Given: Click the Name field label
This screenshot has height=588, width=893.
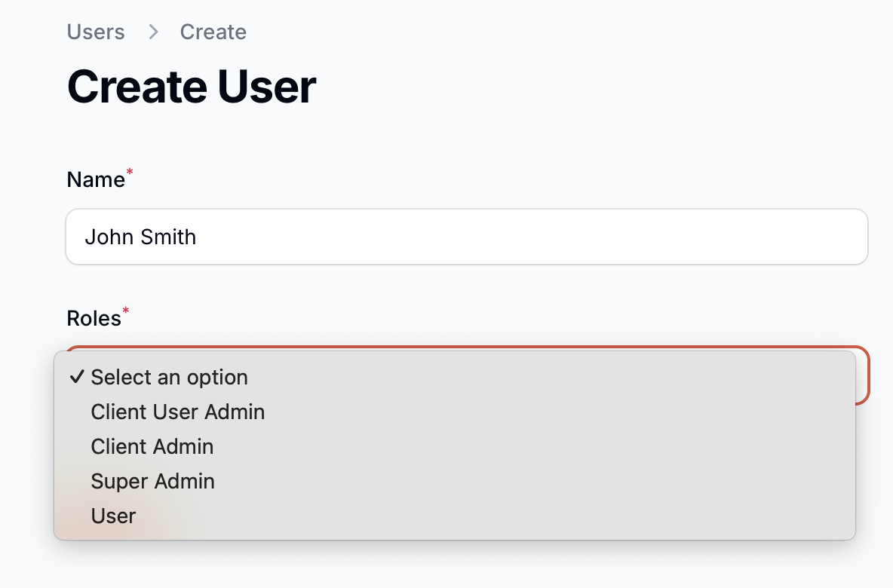Looking at the screenshot, I should click(96, 179).
